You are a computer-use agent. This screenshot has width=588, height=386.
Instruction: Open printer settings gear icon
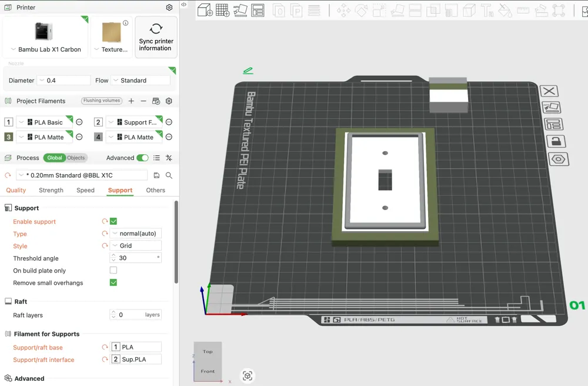click(169, 8)
